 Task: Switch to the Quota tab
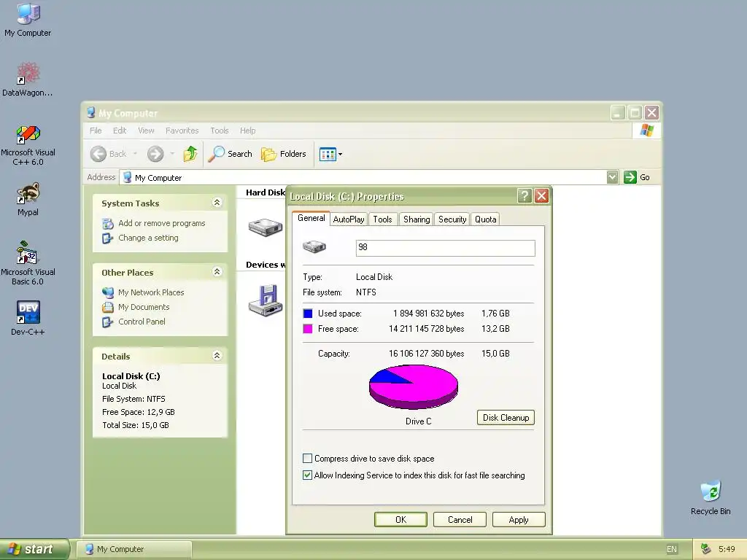pyautogui.click(x=485, y=219)
